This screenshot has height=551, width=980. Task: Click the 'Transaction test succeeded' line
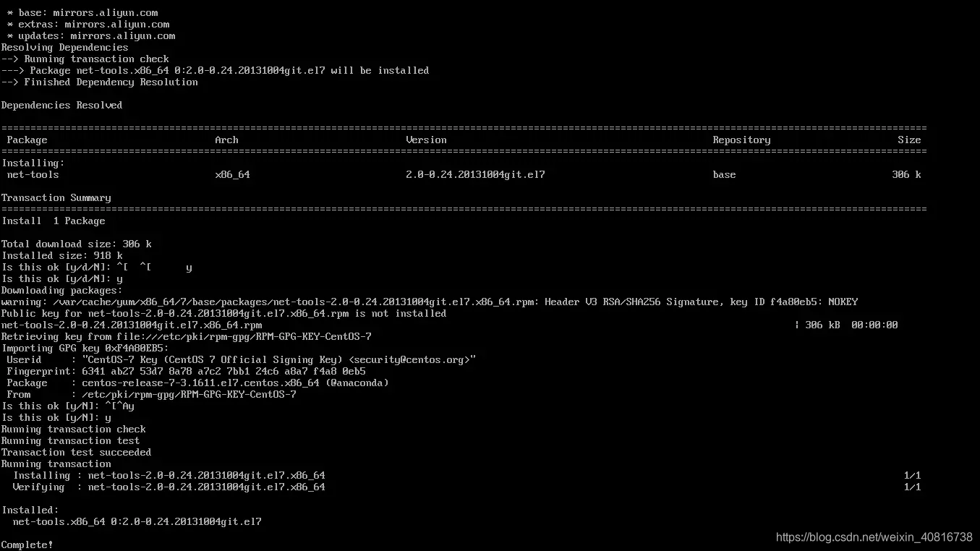(77, 453)
